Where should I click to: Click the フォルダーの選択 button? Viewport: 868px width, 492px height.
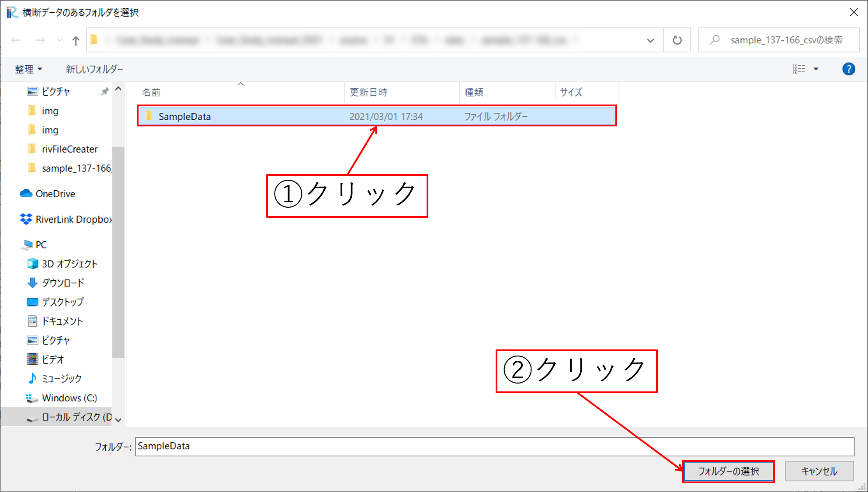click(x=728, y=471)
